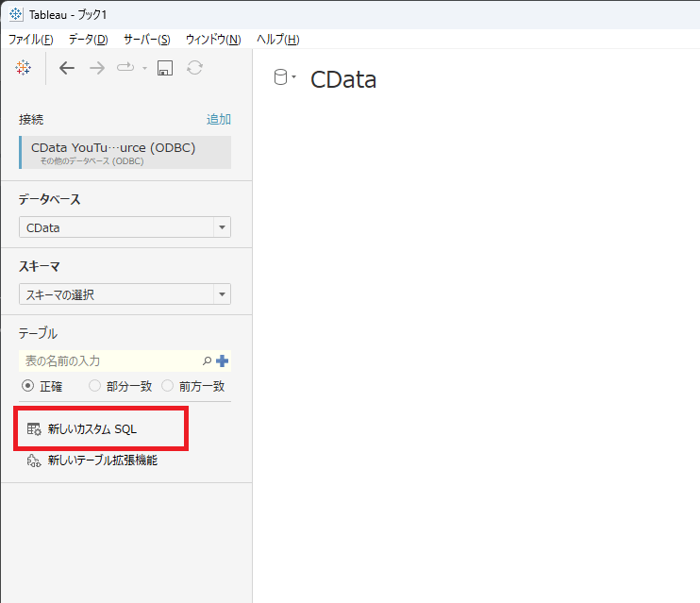The width and height of the screenshot is (700, 603).
Task: Select the 正確 radio button
Action: pos(27,385)
